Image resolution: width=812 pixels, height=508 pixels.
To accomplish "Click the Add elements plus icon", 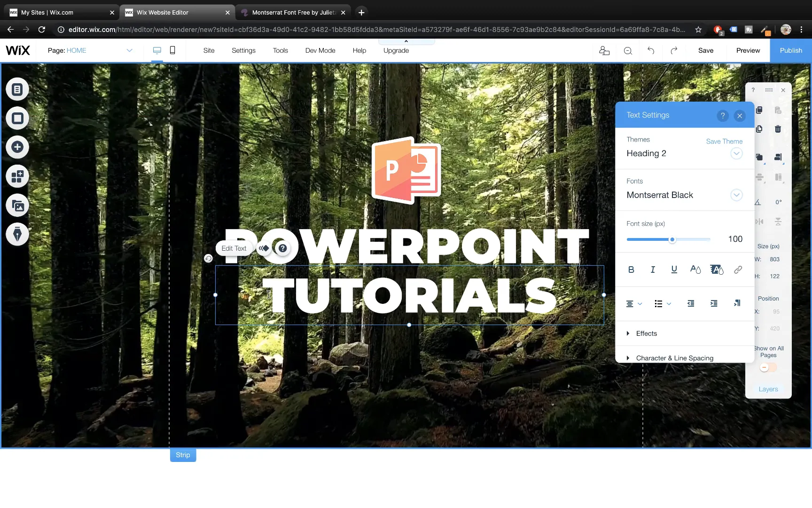I will [17, 147].
